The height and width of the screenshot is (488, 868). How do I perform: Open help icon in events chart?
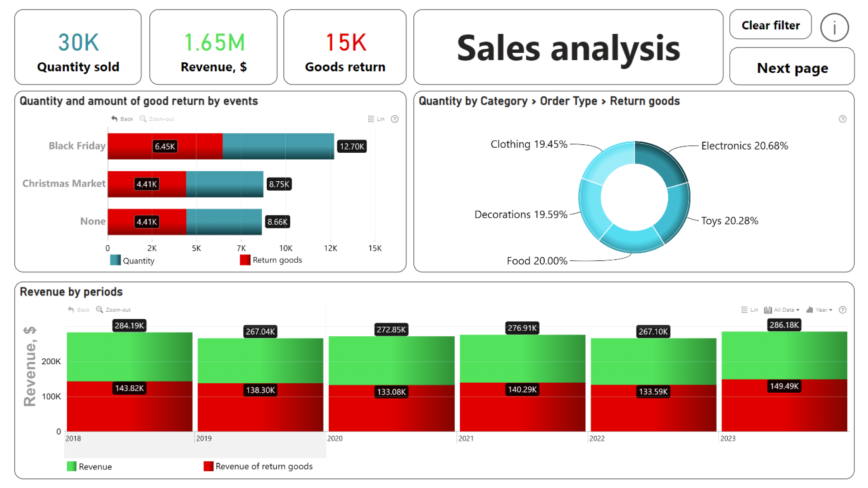395,119
